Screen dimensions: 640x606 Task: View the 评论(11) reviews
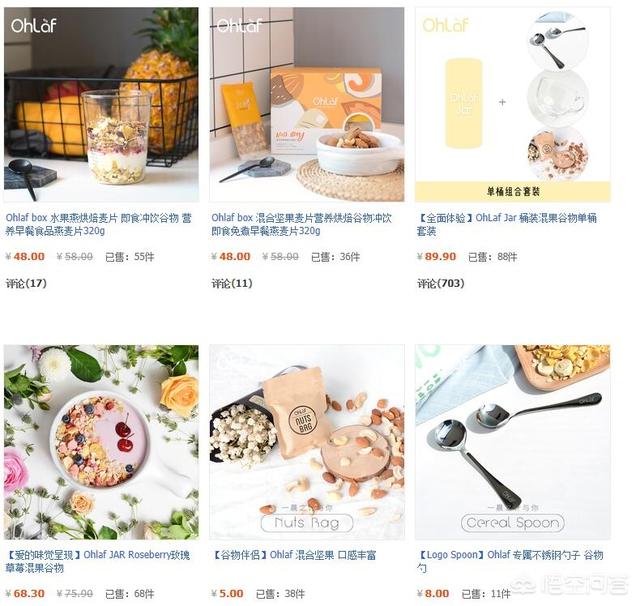(232, 283)
